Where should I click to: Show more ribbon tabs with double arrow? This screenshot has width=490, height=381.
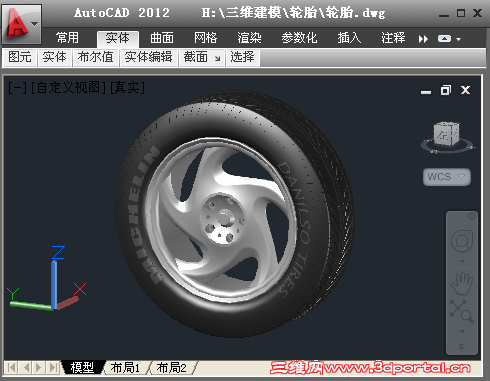coord(423,39)
